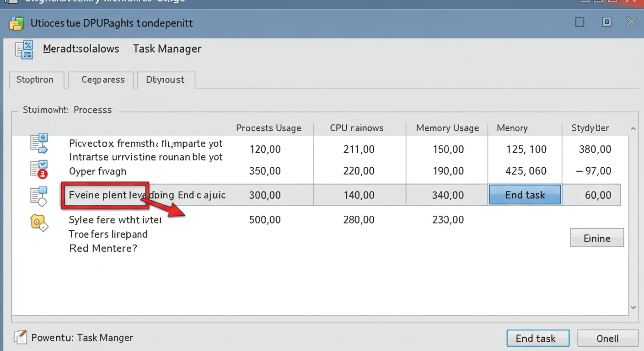The image size is (644, 351).
Task: Click the process icon next to Fveine plent
Action: [39, 195]
